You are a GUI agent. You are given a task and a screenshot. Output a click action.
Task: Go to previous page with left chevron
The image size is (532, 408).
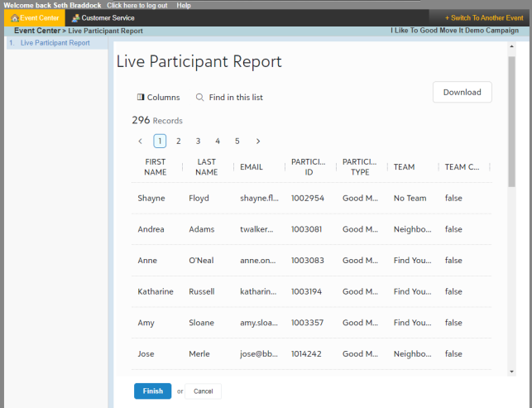[x=140, y=142]
